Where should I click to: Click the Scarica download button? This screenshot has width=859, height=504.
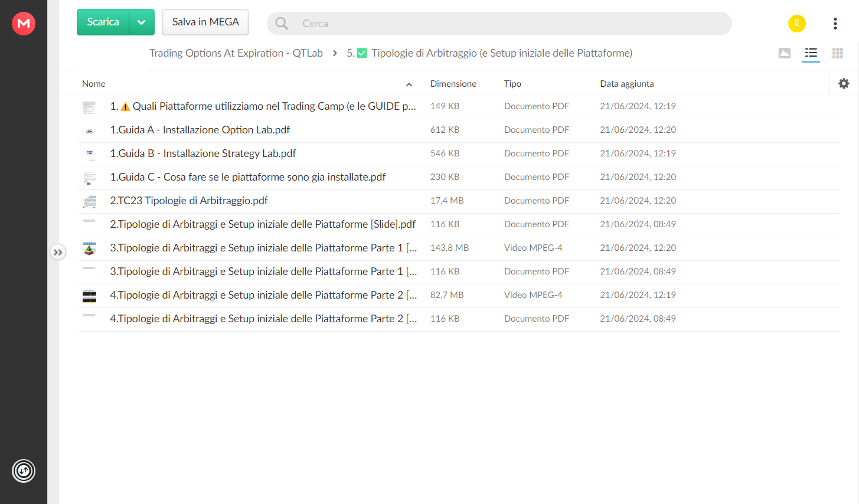coord(103,22)
